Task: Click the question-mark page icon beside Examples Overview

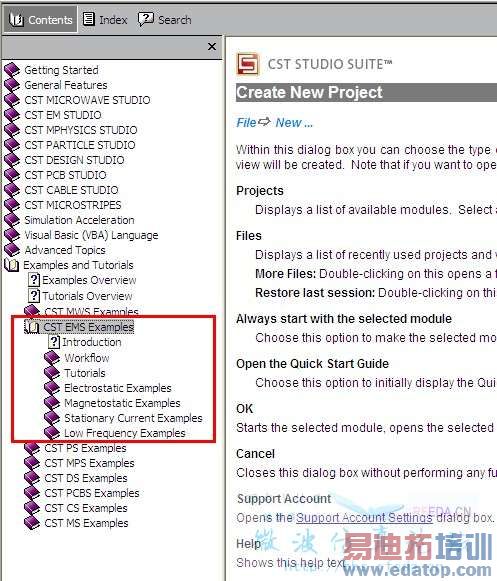Action: 34,280
